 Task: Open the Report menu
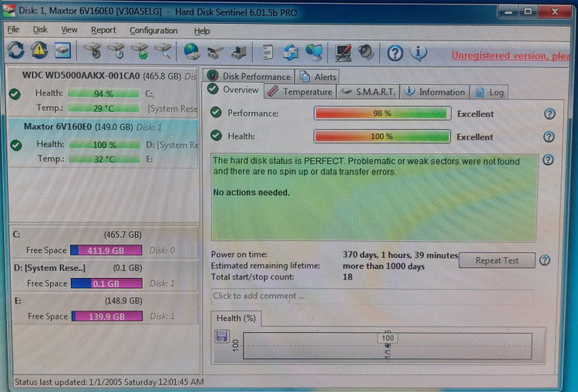point(103,30)
